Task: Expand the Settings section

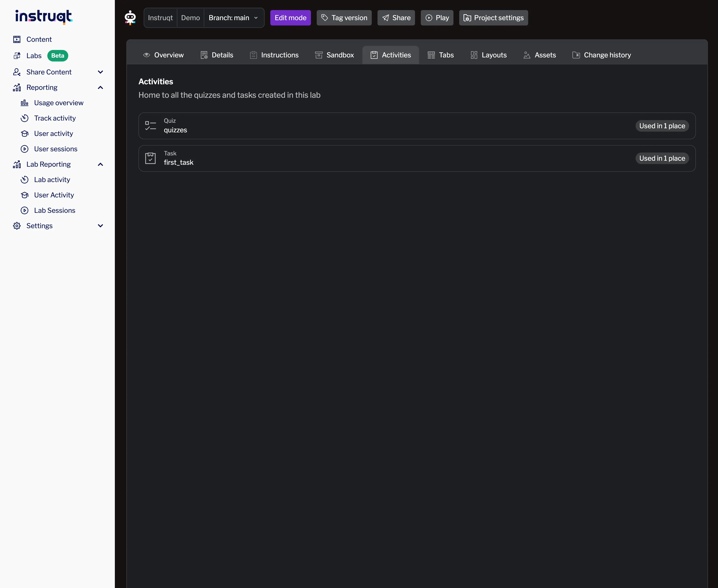Action: [x=100, y=226]
